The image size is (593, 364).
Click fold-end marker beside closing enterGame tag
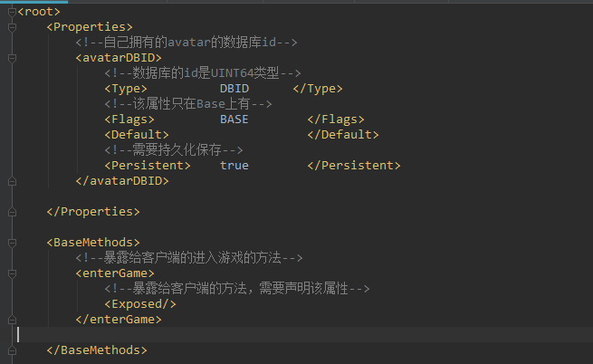pyautogui.click(x=11, y=319)
